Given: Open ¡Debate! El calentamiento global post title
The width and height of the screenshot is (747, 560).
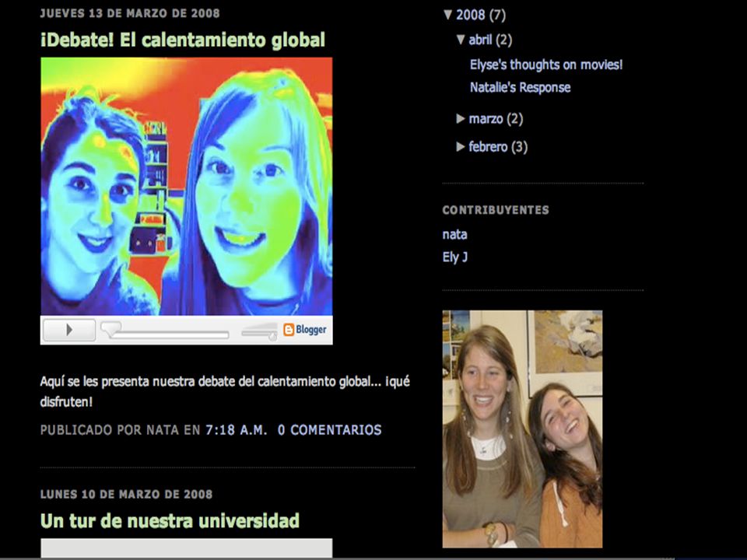Looking at the screenshot, I should point(182,40).
